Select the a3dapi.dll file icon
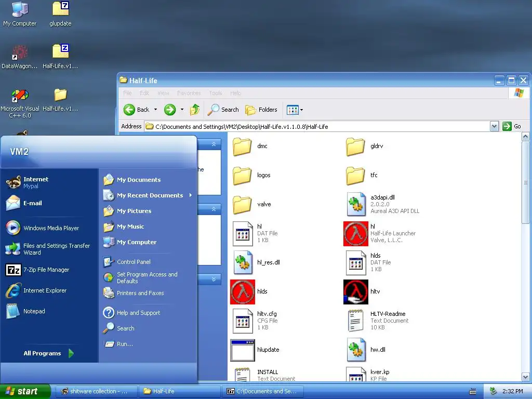Image resolution: width=532 pixels, height=399 pixels. point(355,204)
